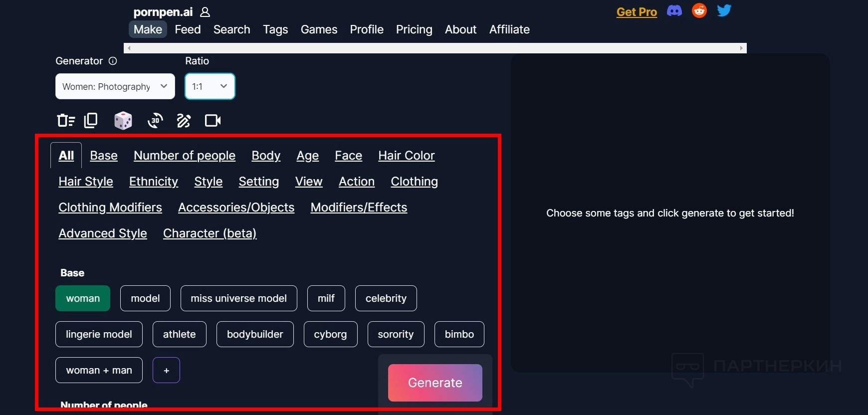Roll the random dice icon

tap(123, 121)
